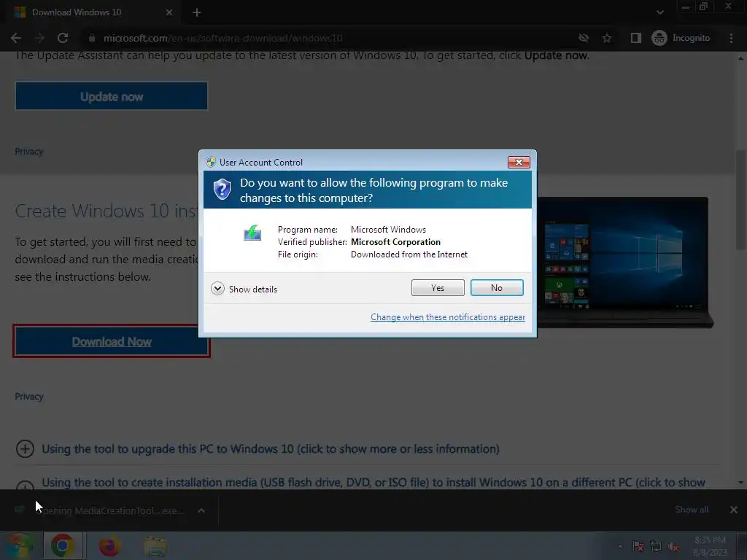747x560 pixels.
Task: Click the program installer icon in dialog
Action: click(x=252, y=233)
